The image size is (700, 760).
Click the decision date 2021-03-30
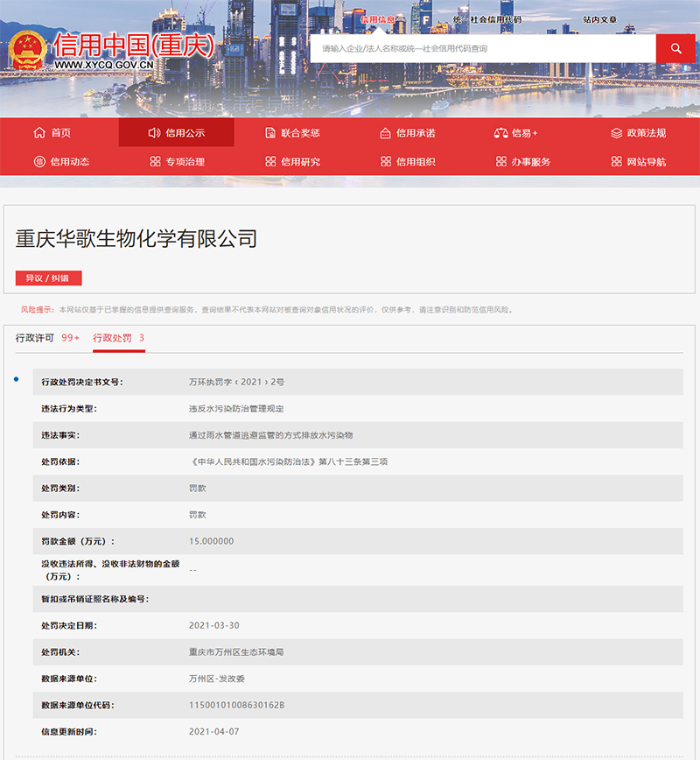214,625
